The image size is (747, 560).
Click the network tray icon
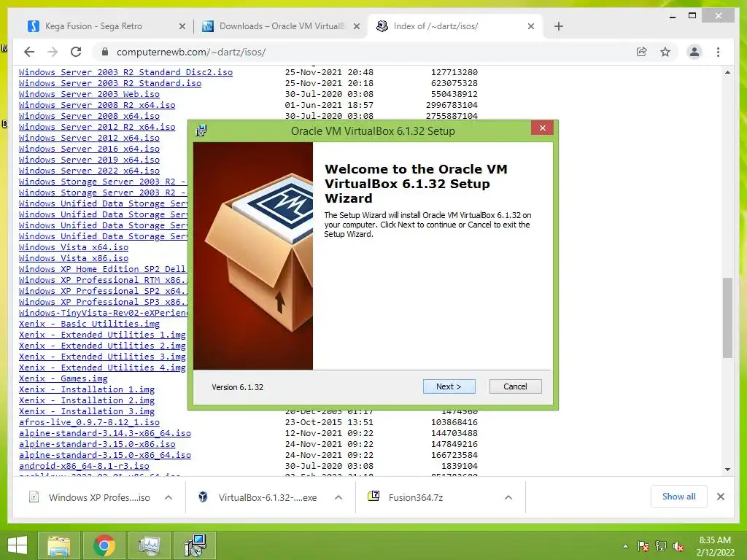661,546
